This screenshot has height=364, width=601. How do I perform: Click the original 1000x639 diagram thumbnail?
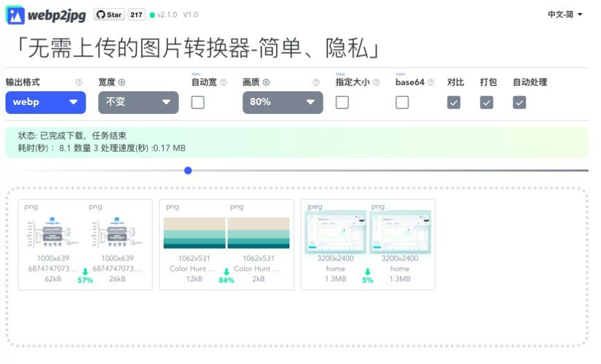coord(53,232)
